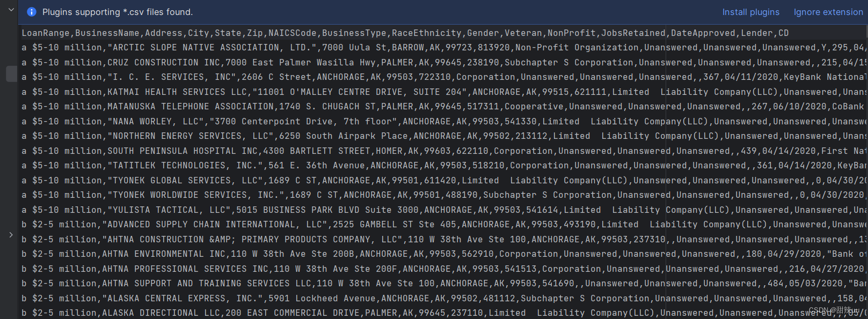Click the Install plugins link
The width and height of the screenshot is (868, 319).
pos(750,12)
